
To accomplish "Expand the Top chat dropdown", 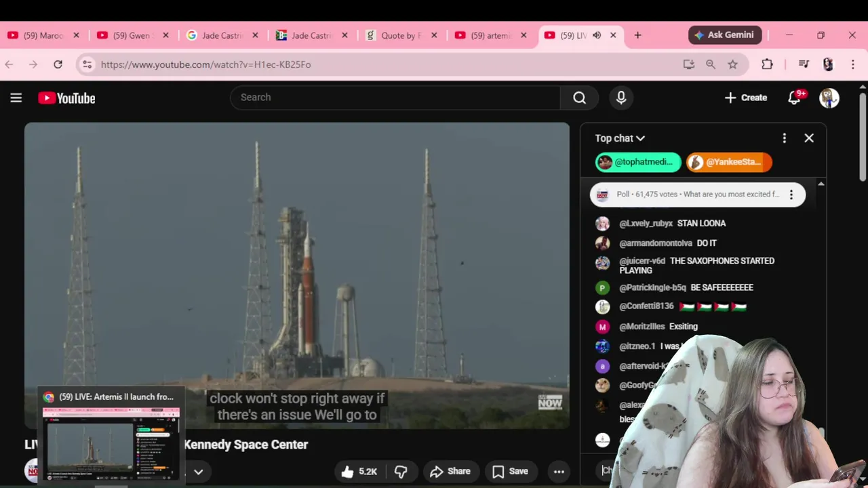I will click(x=620, y=138).
